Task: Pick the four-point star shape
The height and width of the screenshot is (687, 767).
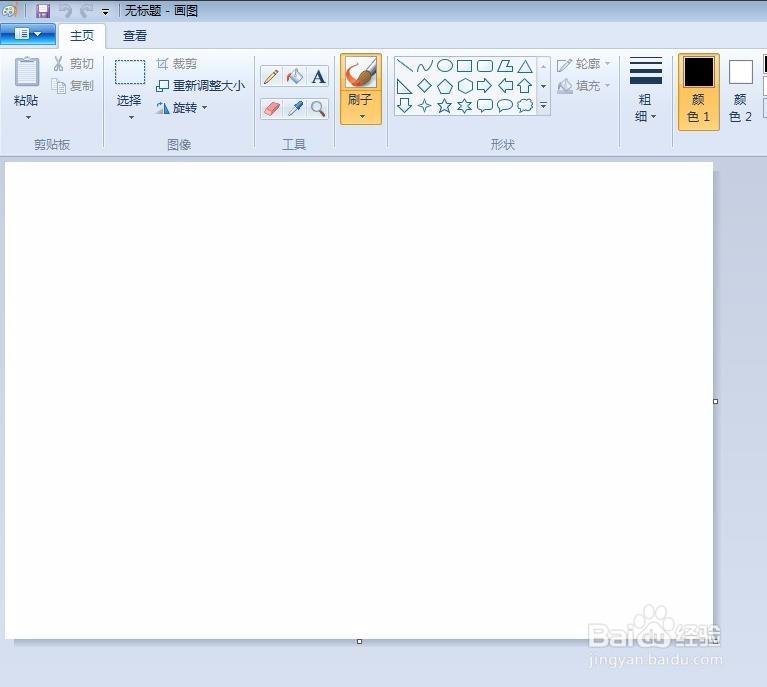Action: (424, 105)
